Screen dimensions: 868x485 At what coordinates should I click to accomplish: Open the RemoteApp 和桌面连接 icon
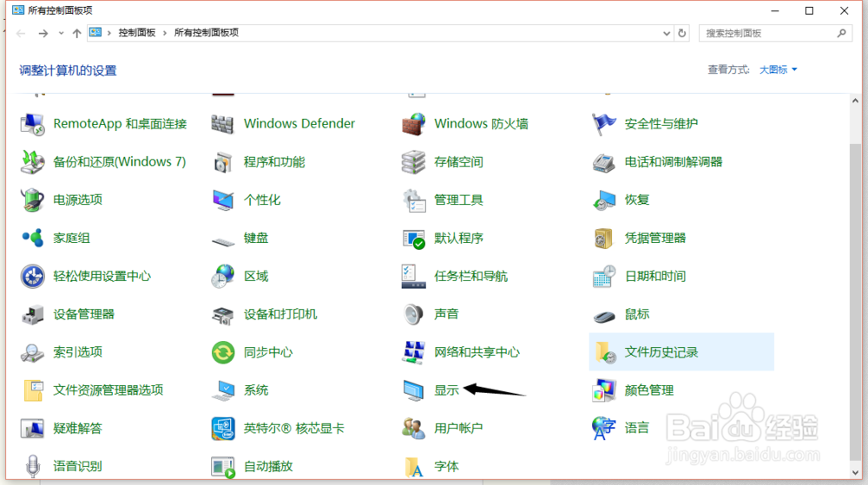[x=32, y=124]
